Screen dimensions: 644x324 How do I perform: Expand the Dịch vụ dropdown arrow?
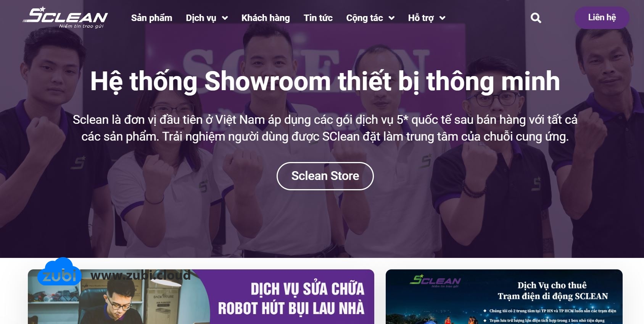[225, 18]
